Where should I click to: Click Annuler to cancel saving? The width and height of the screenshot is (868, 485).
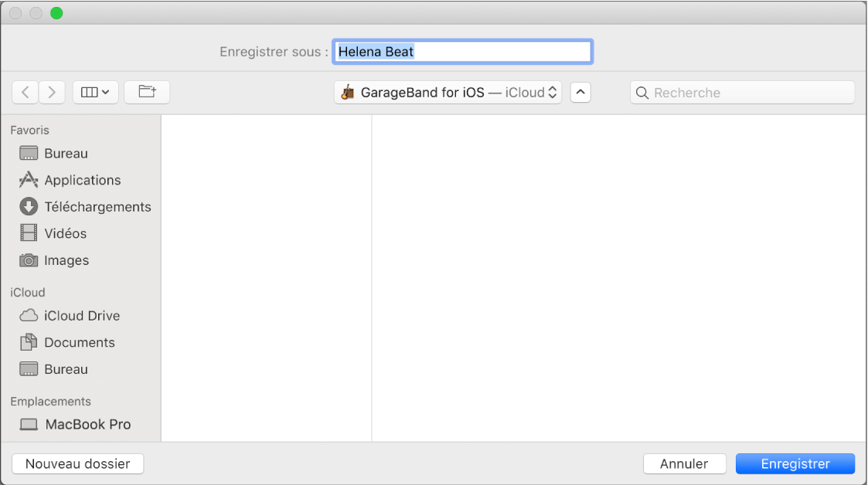point(684,463)
